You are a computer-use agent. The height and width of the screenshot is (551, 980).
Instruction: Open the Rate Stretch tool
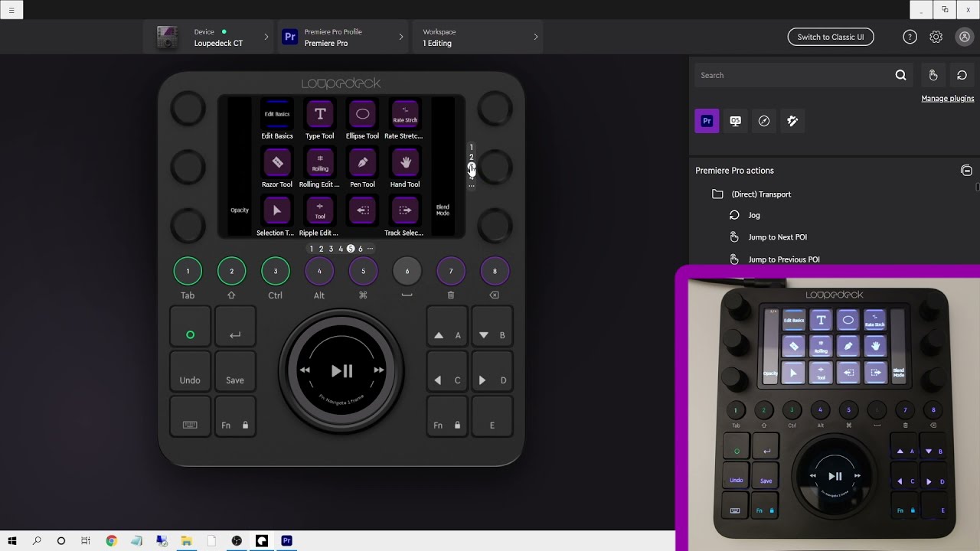coord(404,115)
